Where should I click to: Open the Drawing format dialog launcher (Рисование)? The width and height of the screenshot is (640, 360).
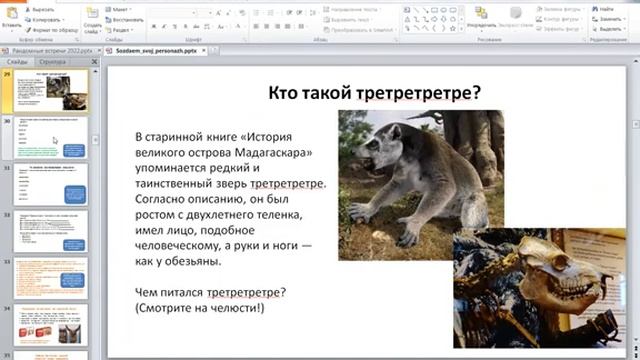point(584,40)
